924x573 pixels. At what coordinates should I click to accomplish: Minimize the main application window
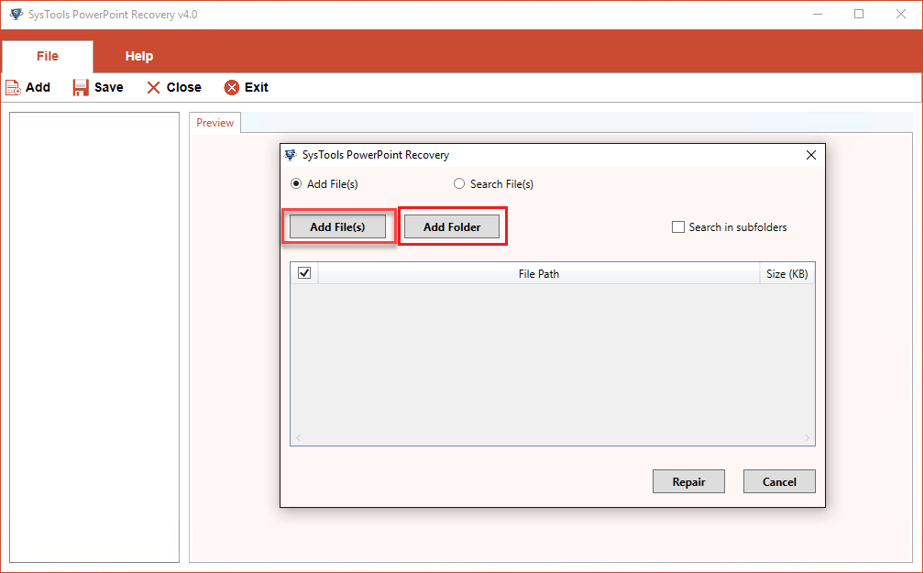(818, 14)
